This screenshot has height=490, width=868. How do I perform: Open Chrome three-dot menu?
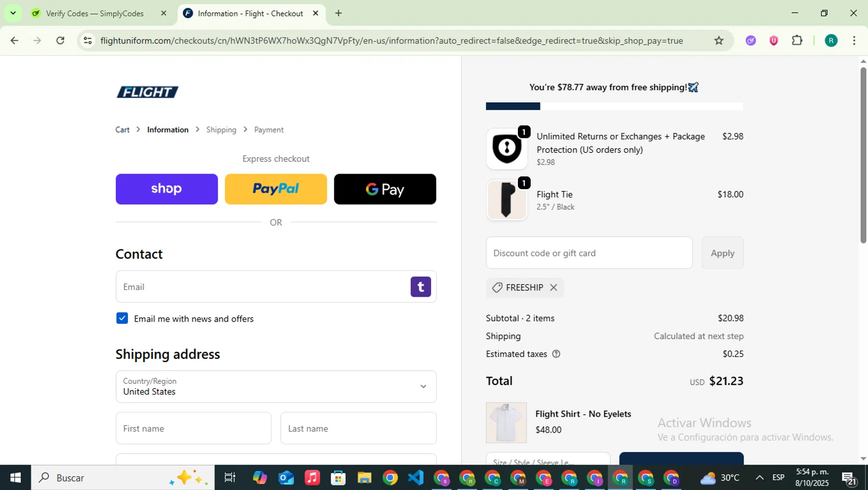tap(854, 40)
